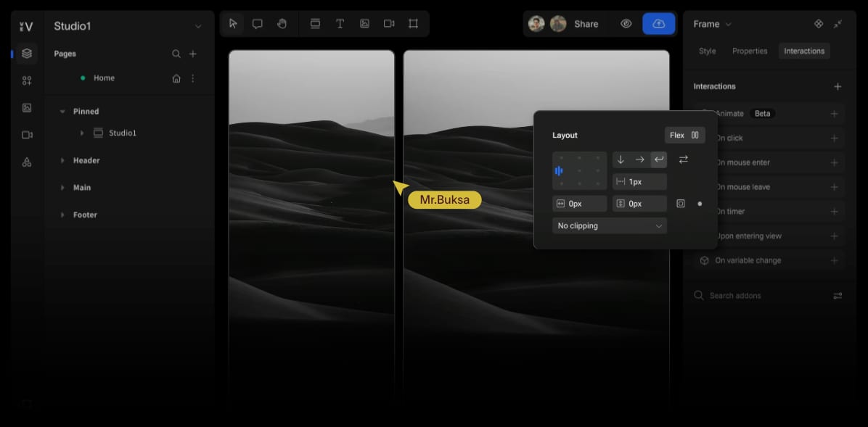Viewport: 868px width, 427px height.
Task: Select the Video tool
Action: pos(388,23)
